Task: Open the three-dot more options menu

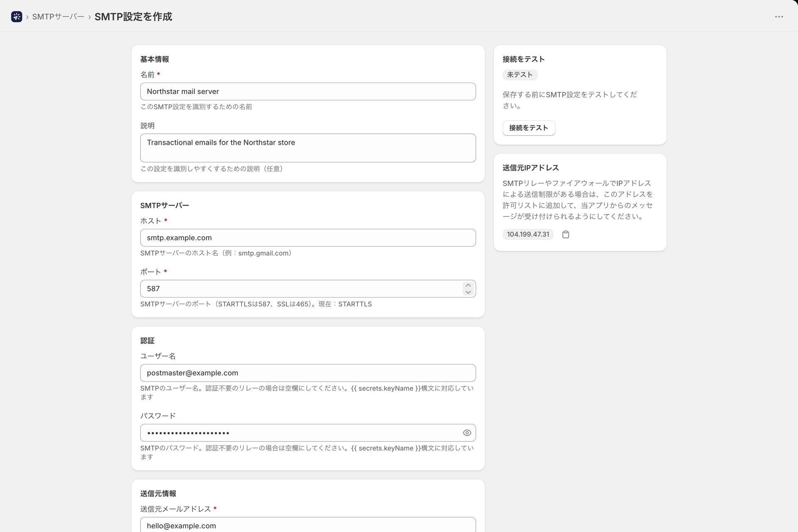Action: 779,17
